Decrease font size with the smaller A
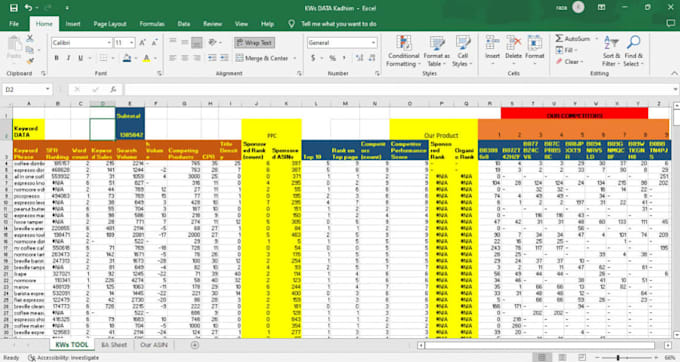680x362 pixels. [x=154, y=42]
